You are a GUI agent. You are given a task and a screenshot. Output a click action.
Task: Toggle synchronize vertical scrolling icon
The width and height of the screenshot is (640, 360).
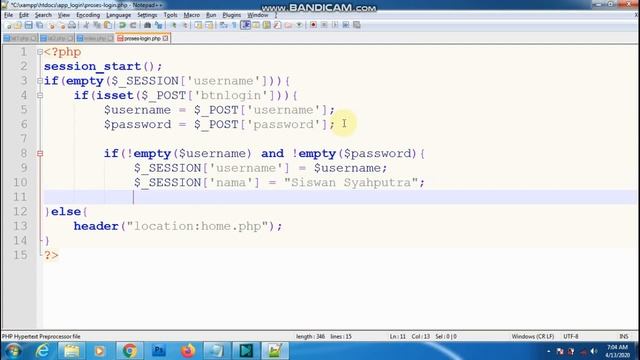coord(198,25)
